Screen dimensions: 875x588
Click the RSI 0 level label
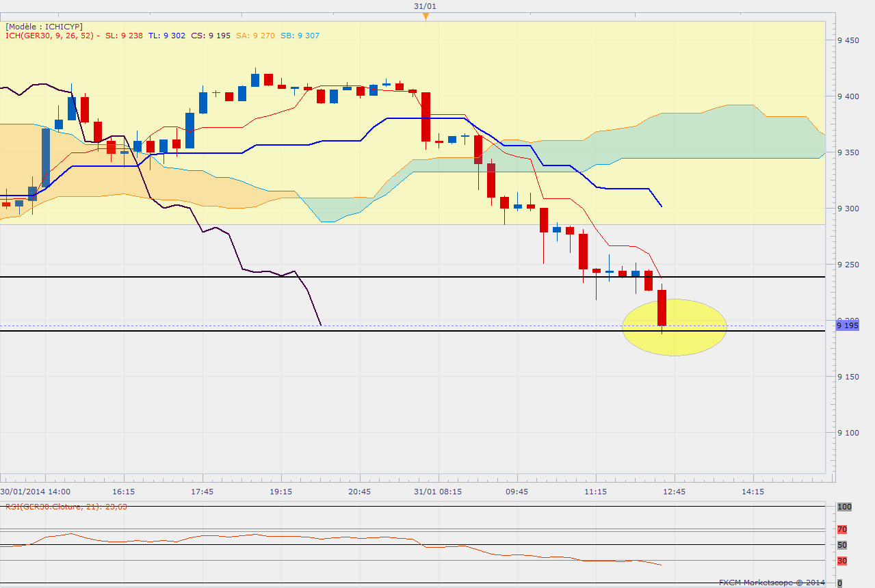point(839,583)
